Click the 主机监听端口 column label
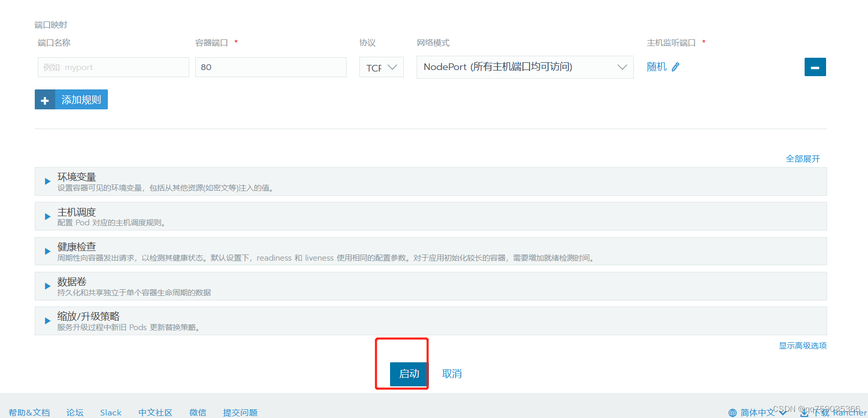Screen dimensions: 868x418 (x=671, y=43)
